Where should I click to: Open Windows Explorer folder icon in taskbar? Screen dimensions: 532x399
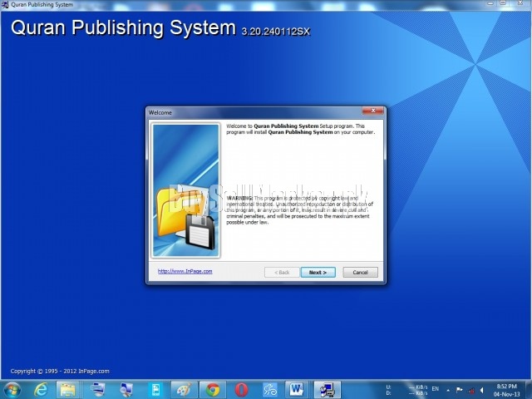click(68, 389)
